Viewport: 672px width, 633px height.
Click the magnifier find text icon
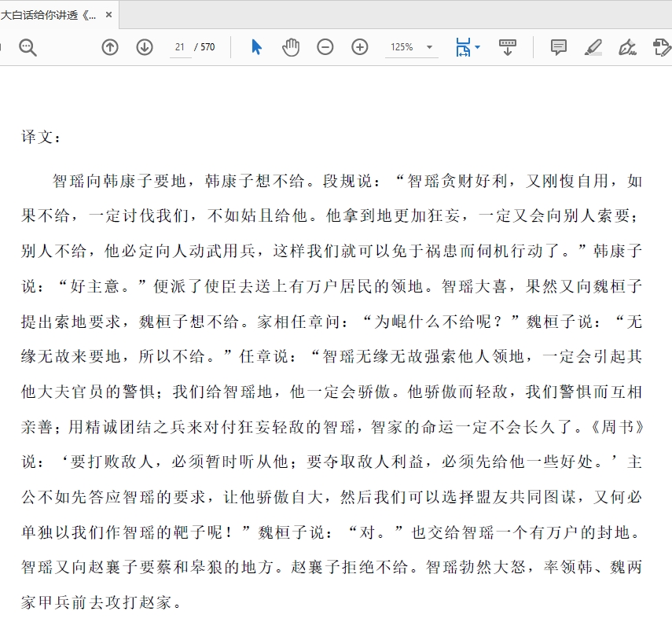(x=28, y=47)
